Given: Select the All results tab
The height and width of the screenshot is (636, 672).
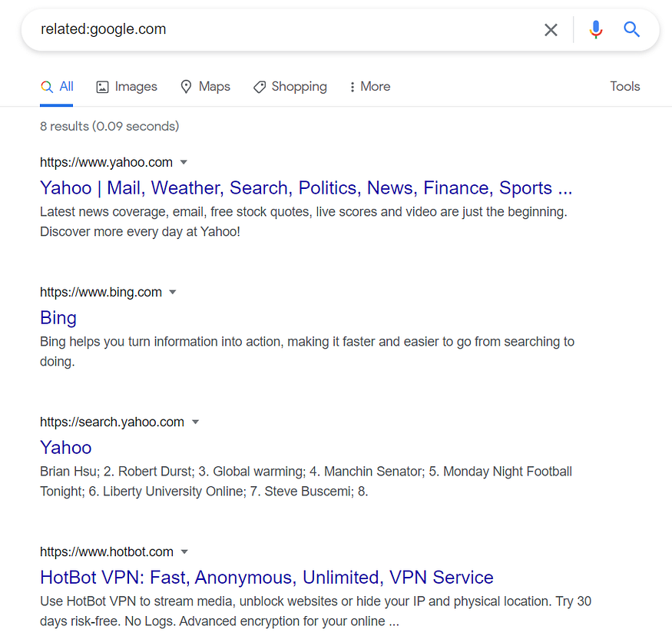Looking at the screenshot, I should point(57,87).
